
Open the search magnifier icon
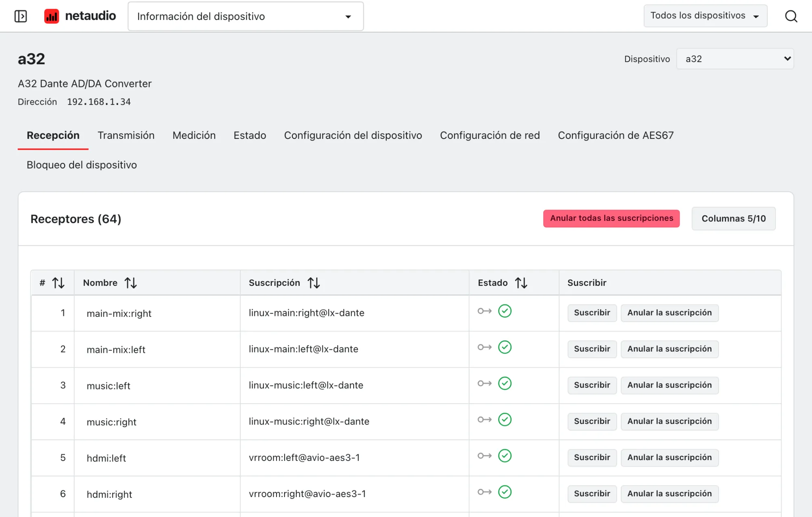pos(791,16)
